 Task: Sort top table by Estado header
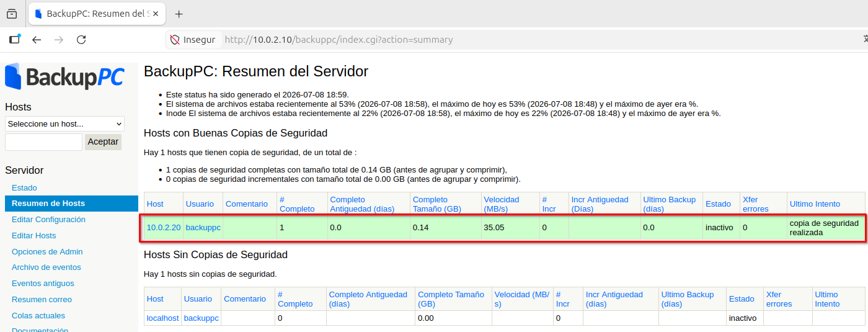718,204
